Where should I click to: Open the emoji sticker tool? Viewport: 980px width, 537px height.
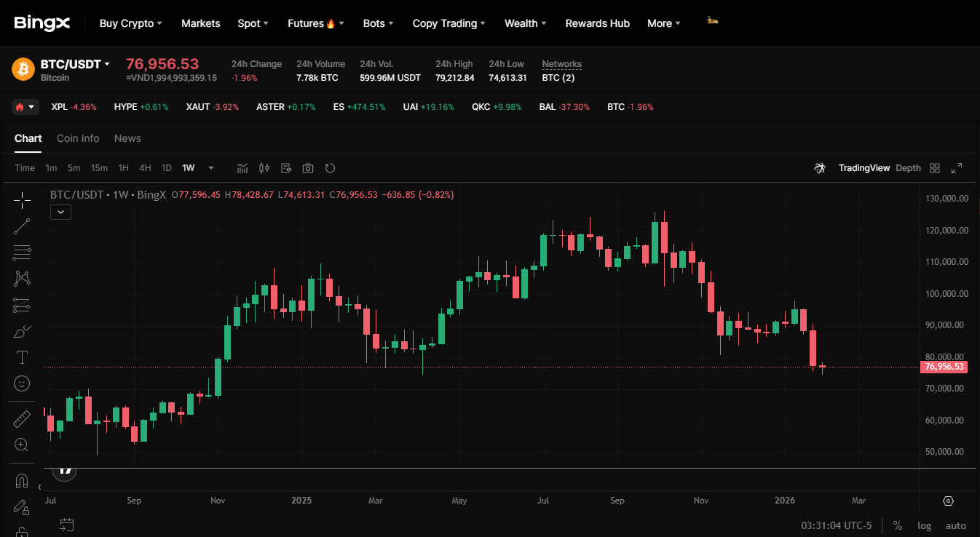(22, 383)
